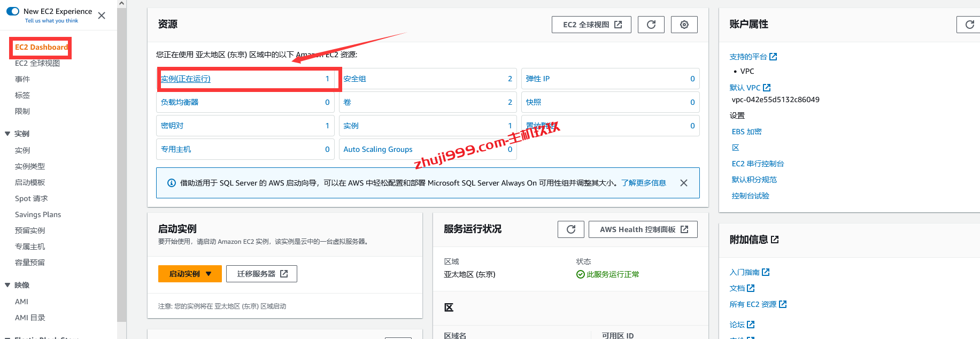Open AMI in the sidebar
The height and width of the screenshot is (339, 980).
pos(21,302)
